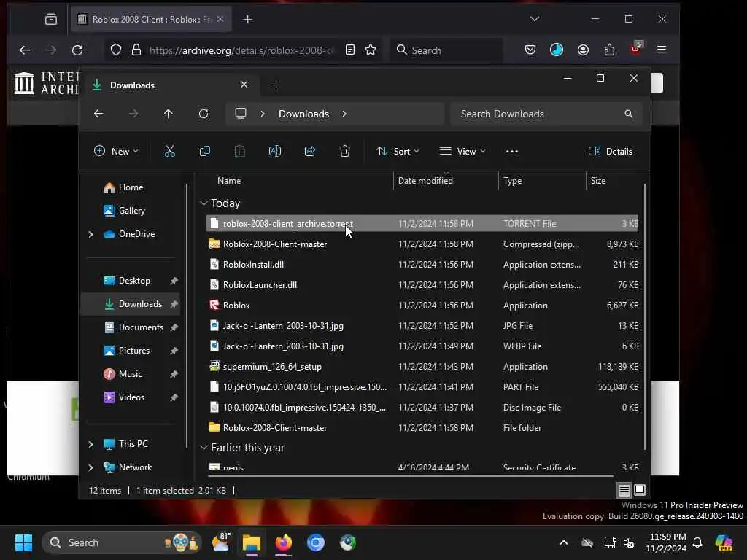747x560 pixels.
Task: Show hidden tray icons chevron
Action: click(564, 542)
